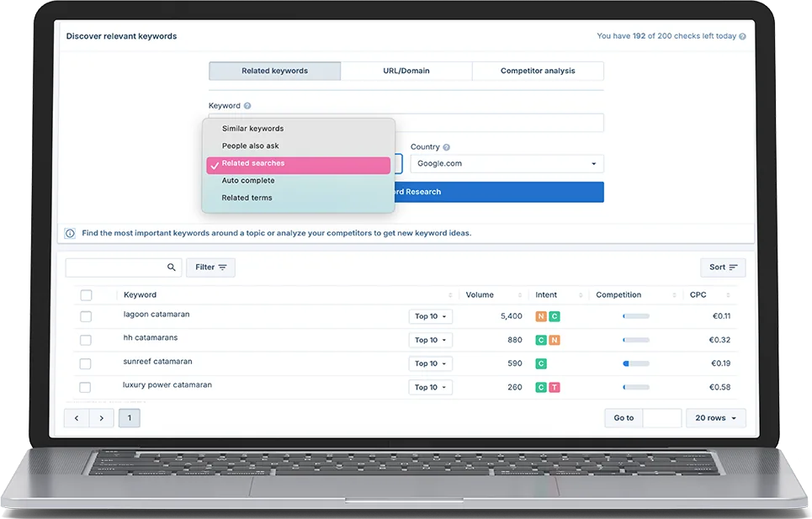812x519 pixels.
Task: Click the 'lagoon catamaran' keyword text
Action: pyautogui.click(x=157, y=314)
